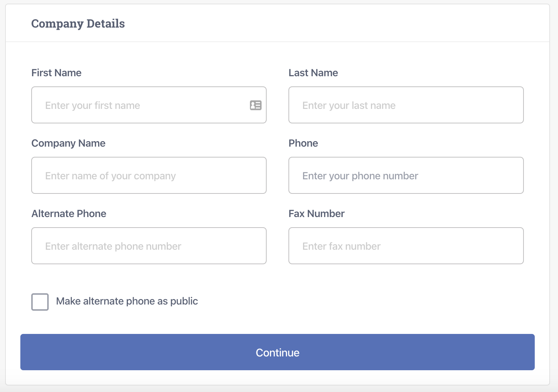Viewport: 558px width, 392px height.
Task: Click the Company Name label
Action: click(x=68, y=143)
